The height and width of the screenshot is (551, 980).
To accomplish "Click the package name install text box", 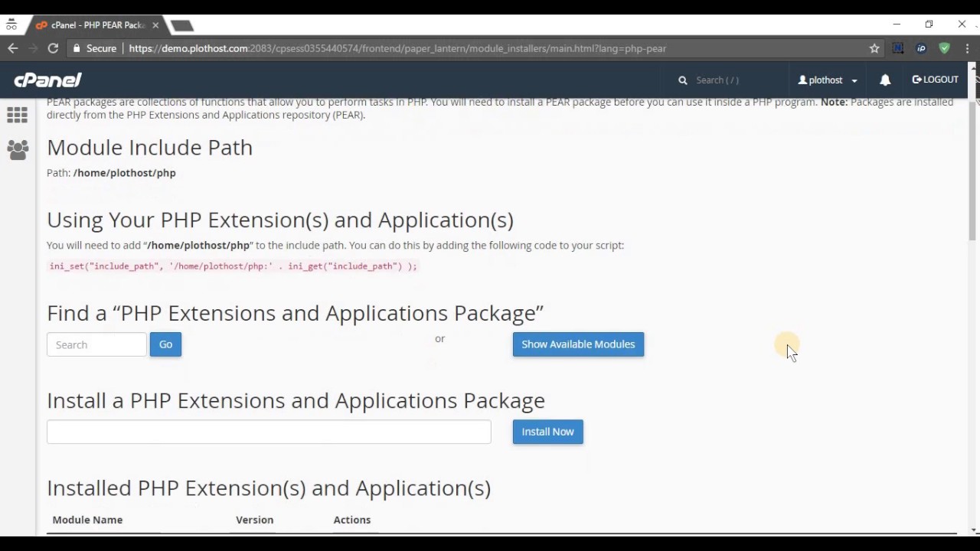I will pyautogui.click(x=269, y=432).
